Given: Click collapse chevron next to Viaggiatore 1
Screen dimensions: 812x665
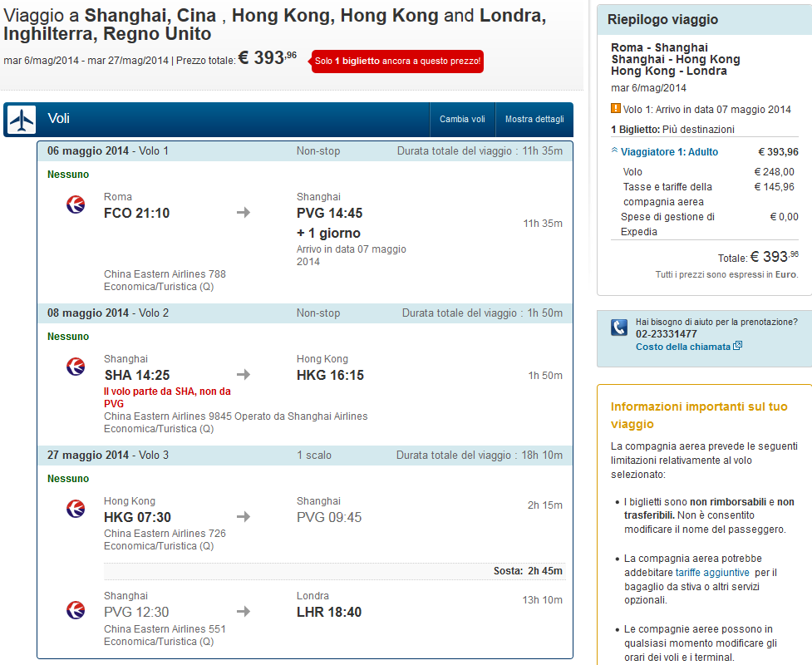Looking at the screenshot, I should tap(615, 150).
